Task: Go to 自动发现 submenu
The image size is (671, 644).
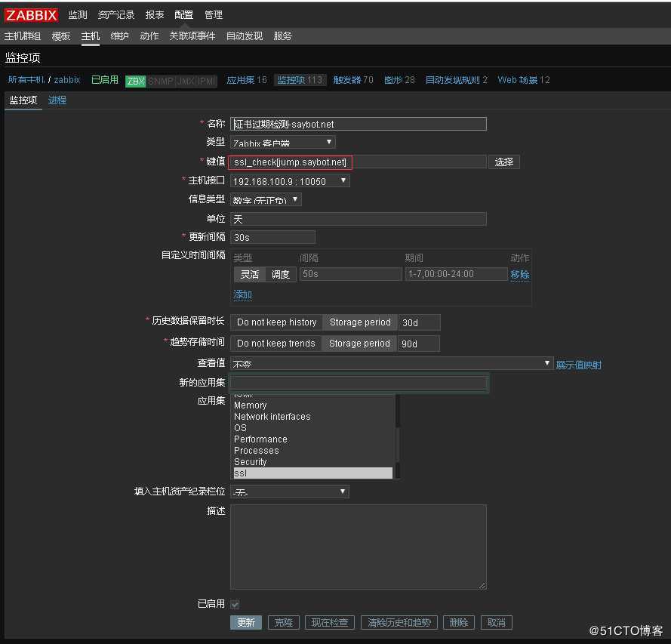Action: click(245, 36)
